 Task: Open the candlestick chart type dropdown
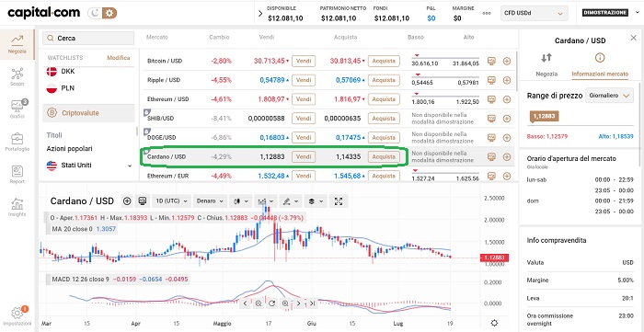click(241, 201)
